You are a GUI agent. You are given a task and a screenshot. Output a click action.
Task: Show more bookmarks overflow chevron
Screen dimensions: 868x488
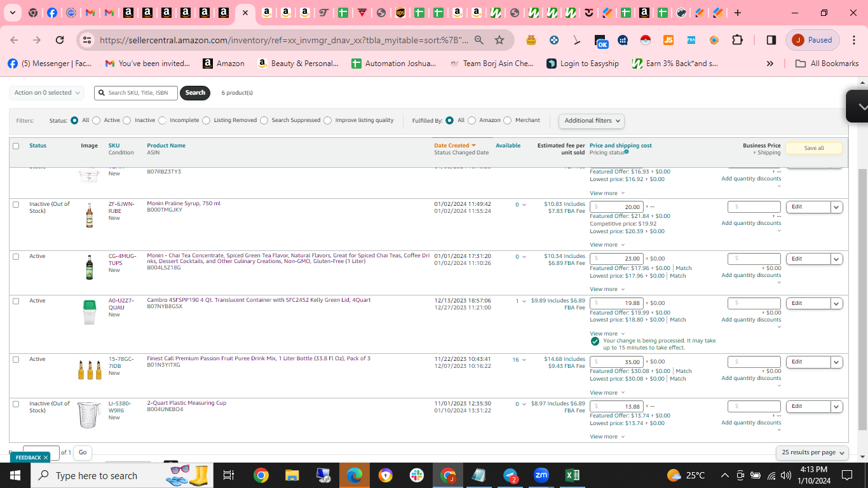(770, 64)
